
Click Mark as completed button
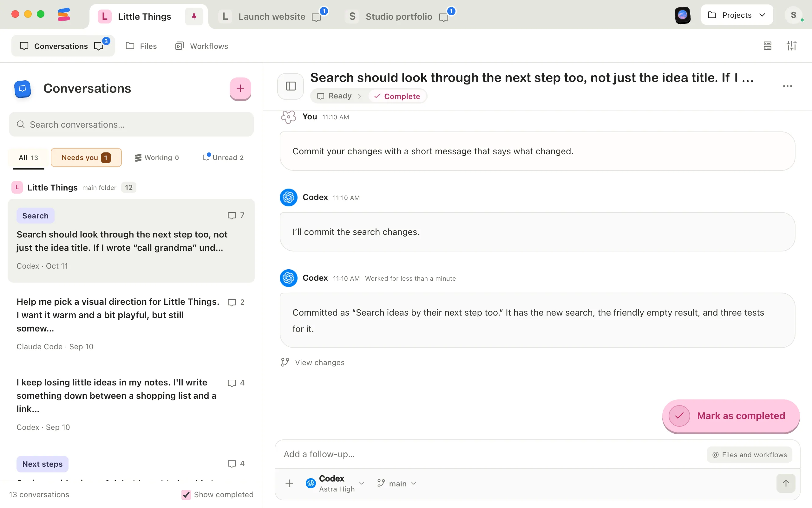(731, 416)
